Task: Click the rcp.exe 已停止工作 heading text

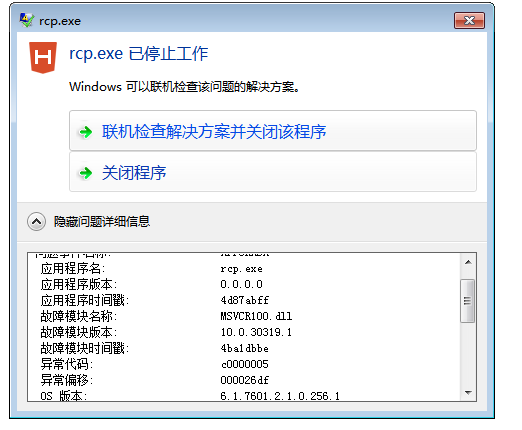Action: pos(139,54)
